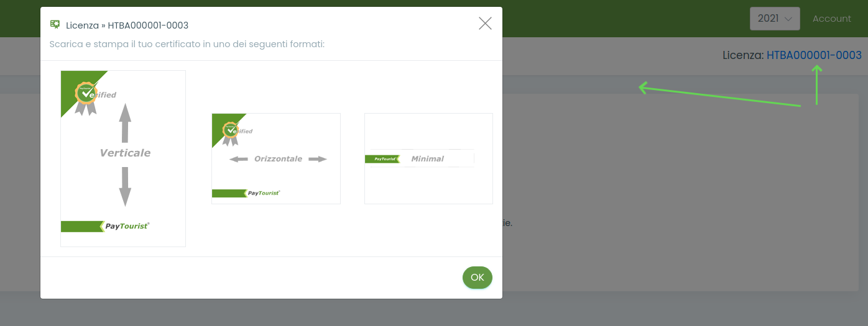Viewport: 868px width, 326px height.
Task: Choose the Orizzontale certificate thumbnail
Action: point(276,158)
